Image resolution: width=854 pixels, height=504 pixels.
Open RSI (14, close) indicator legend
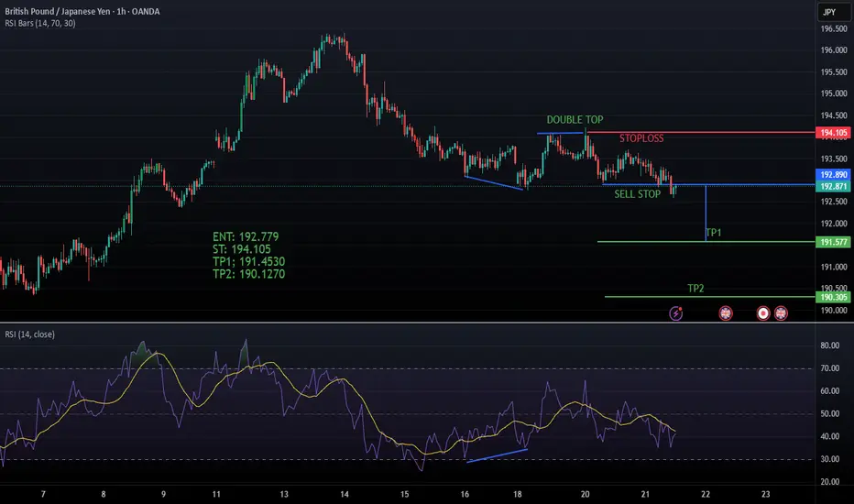tap(30, 334)
